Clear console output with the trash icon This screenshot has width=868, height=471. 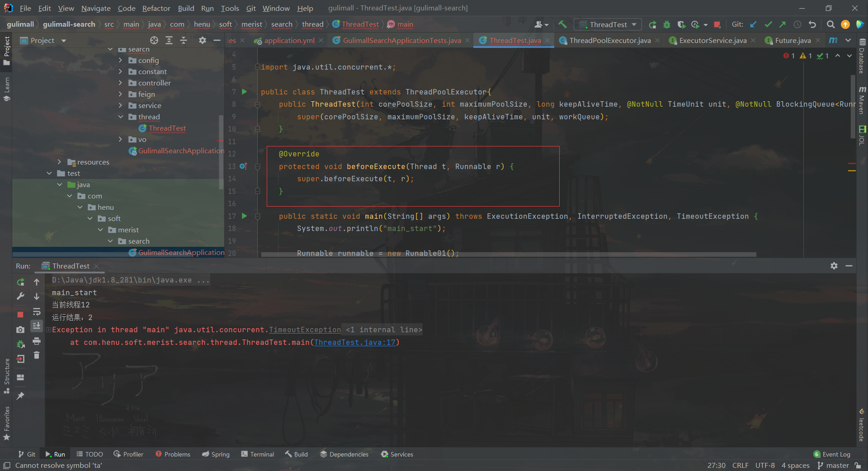37,355
